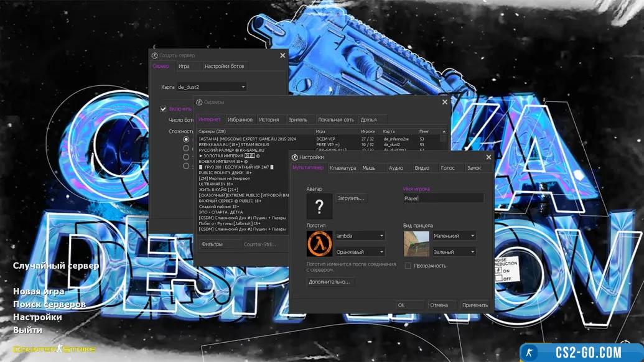The height and width of the screenshot is (362, 644).
Task: Close the Создать сервер window
Action: [282, 55]
